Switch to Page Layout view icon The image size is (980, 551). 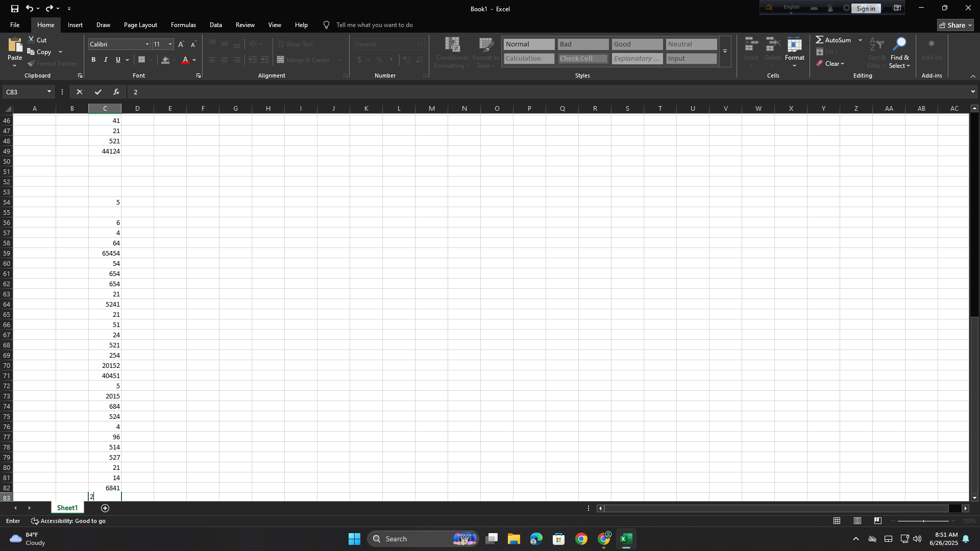(x=857, y=521)
